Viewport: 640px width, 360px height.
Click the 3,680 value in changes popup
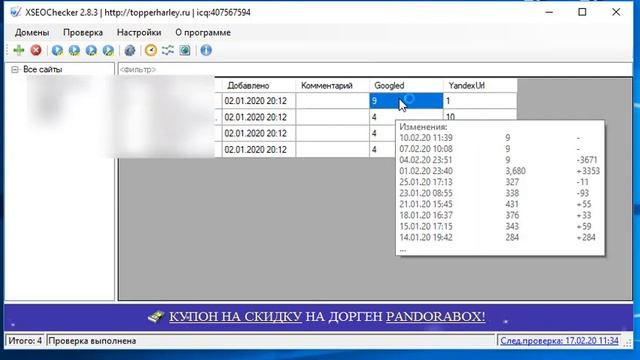516,171
